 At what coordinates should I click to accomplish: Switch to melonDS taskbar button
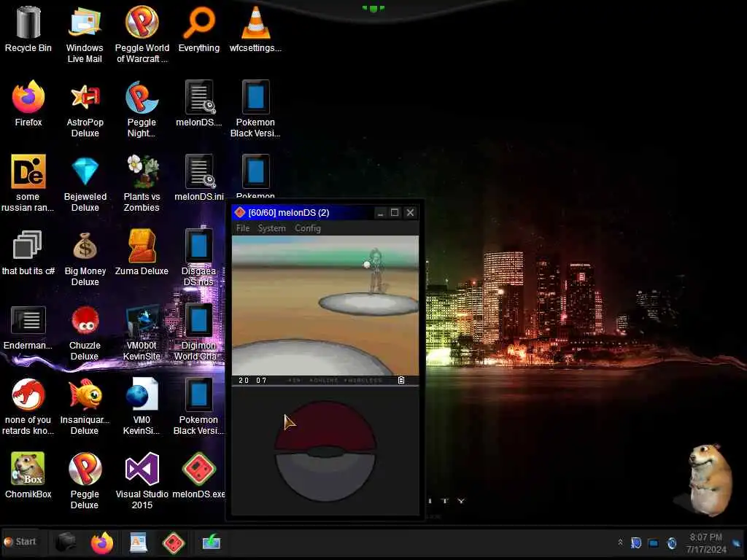[174, 542]
